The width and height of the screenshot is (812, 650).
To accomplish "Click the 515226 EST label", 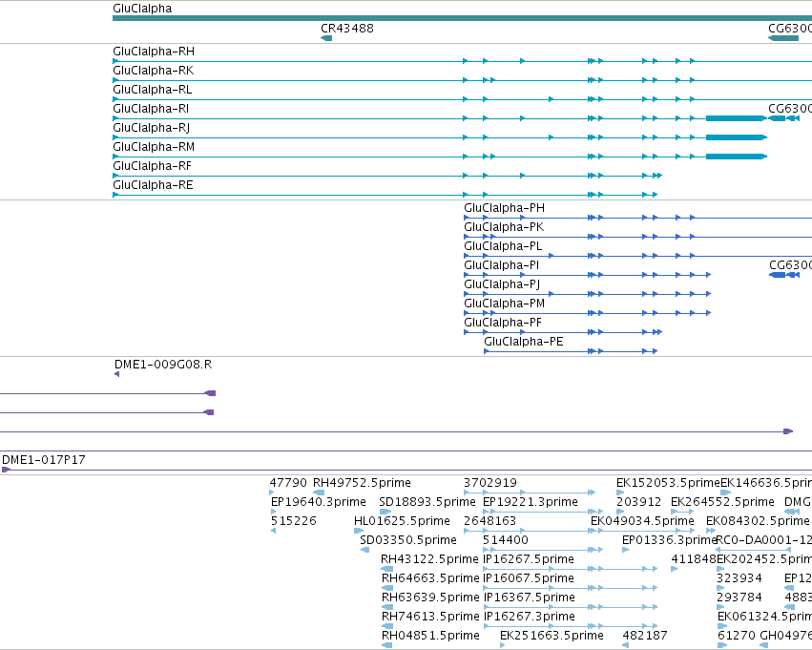I will [x=294, y=521].
